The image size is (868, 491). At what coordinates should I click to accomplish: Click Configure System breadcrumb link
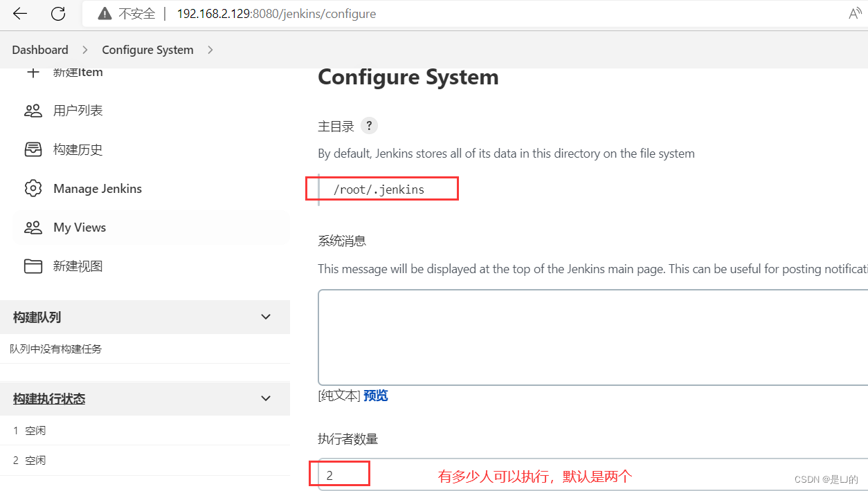[147, 50]
